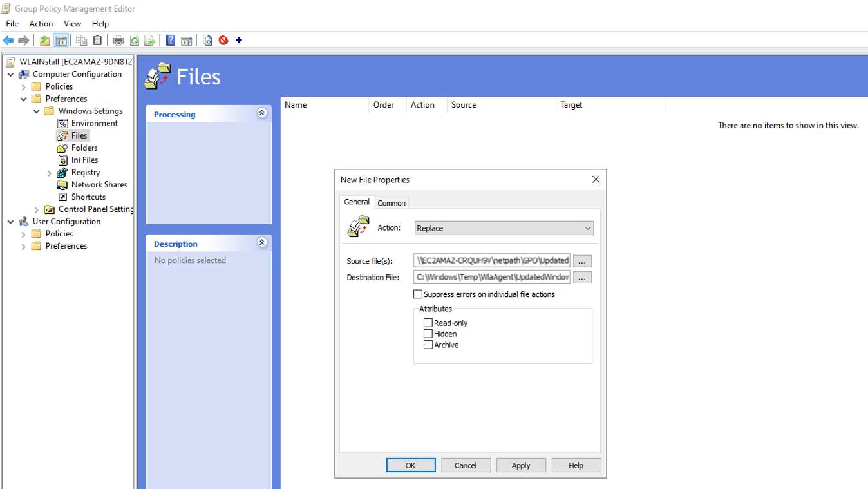Click the Export List toolbar icon
The image size is (868, 489).
click(150, 41)
